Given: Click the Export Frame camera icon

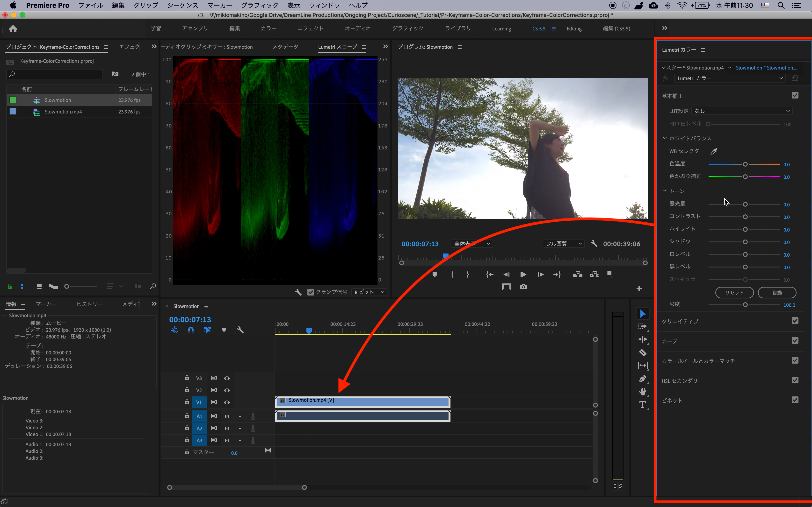Looking at the screenshot, I should click(523, 287).
